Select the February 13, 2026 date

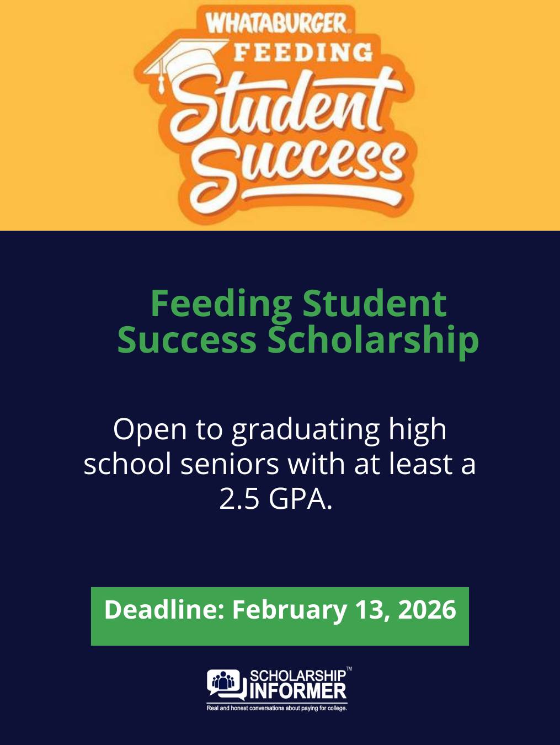click(344, 610)
